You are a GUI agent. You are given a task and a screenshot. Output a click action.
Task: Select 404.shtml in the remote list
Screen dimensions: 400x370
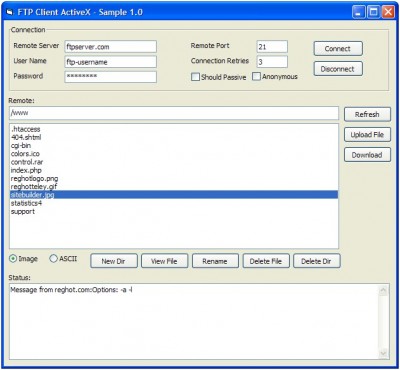click(174, 137)
